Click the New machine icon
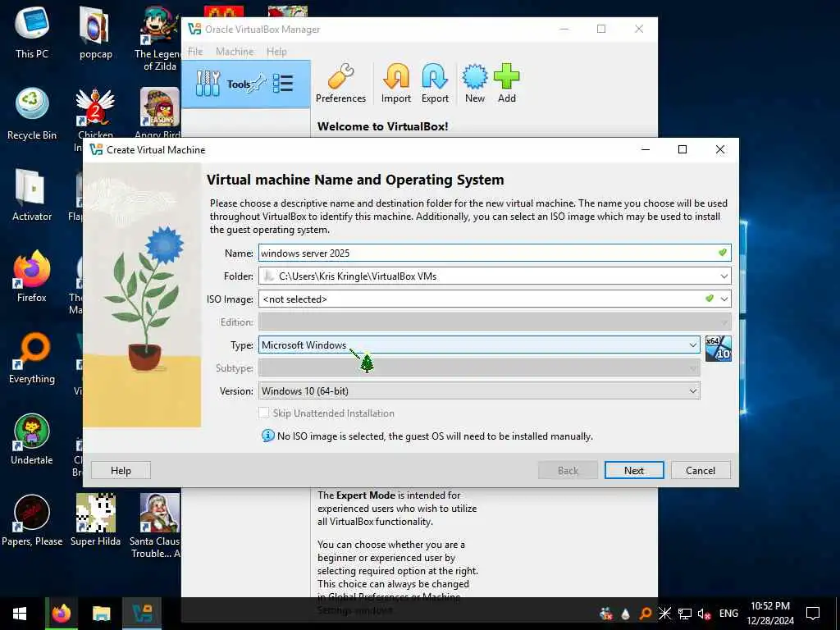This screenshot has height=630, width=840. [x=475, y=76]
